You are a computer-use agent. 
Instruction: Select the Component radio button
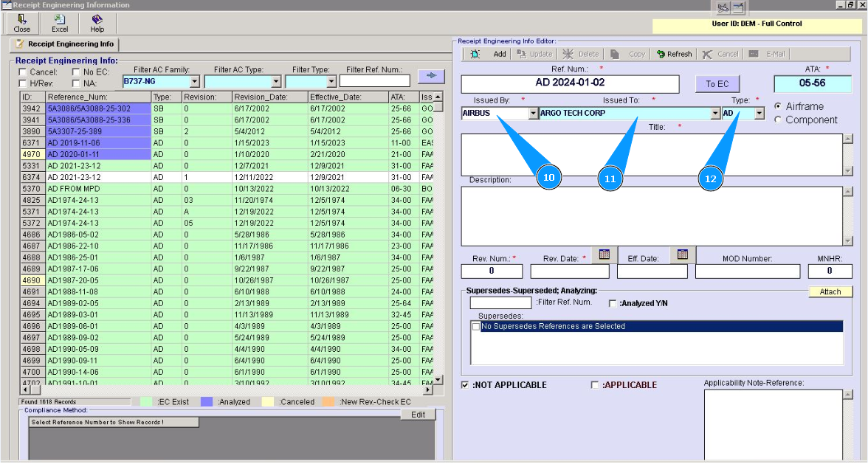pyautogui.click(x=778, y=120)
